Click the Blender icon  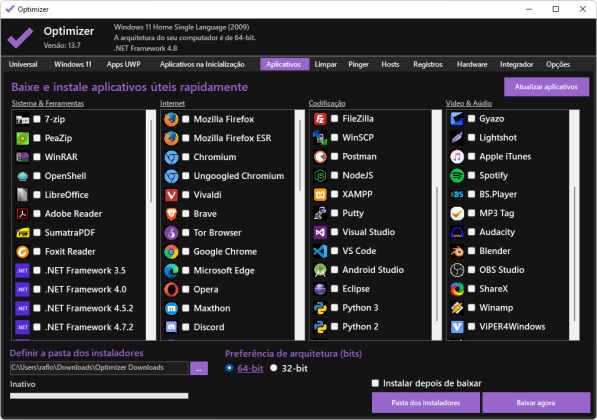coord(457,251)
